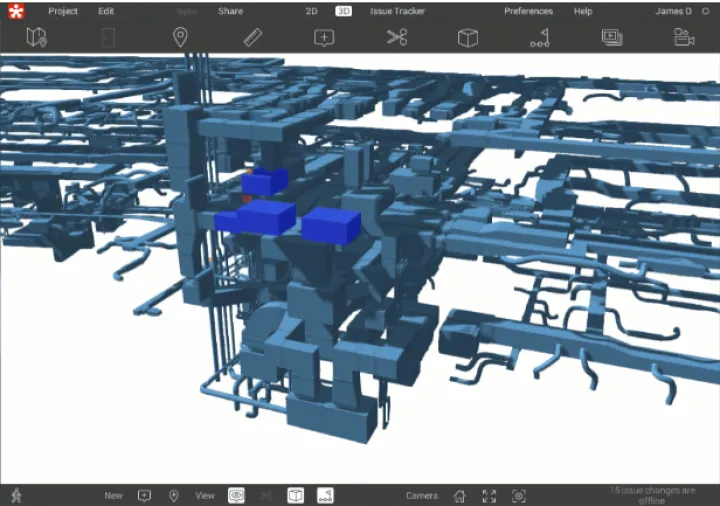Click the video camera recording icon
720x506 pixels.
point(684,38)
